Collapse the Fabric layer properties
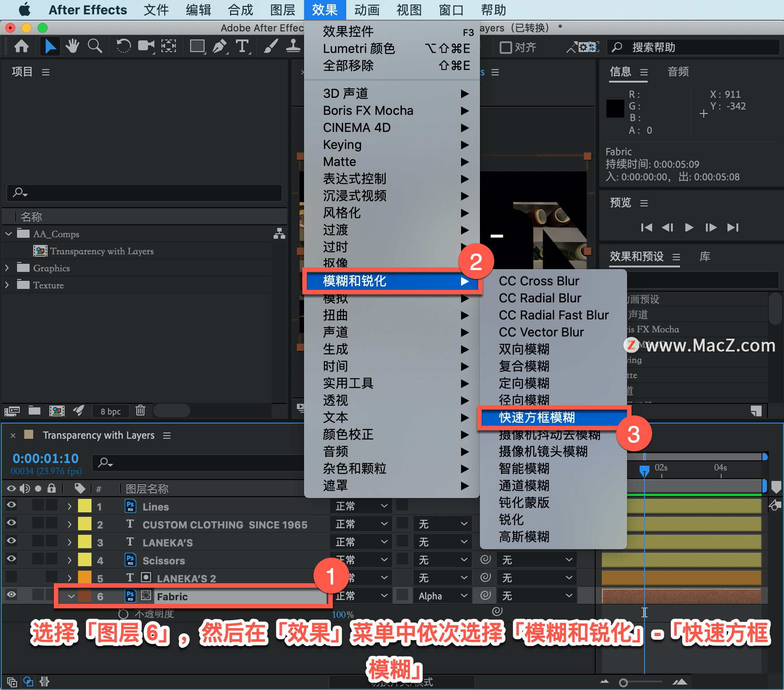 71,596
